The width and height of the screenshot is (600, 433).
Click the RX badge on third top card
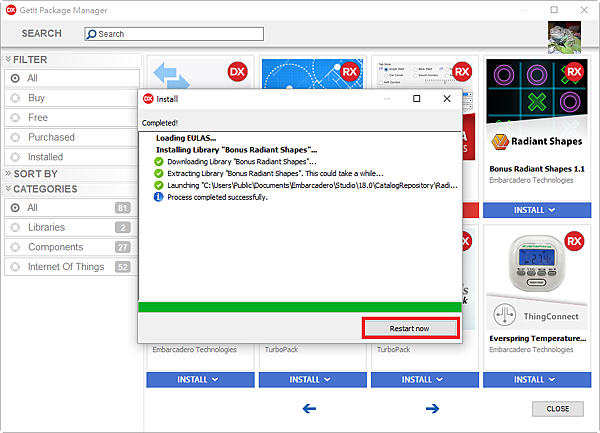click(462, 72)
